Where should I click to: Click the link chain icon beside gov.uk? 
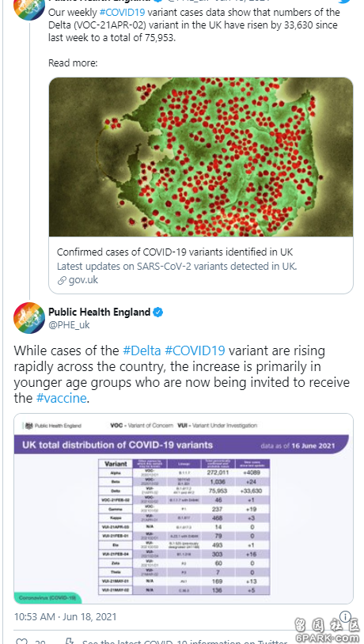[62, 281]
